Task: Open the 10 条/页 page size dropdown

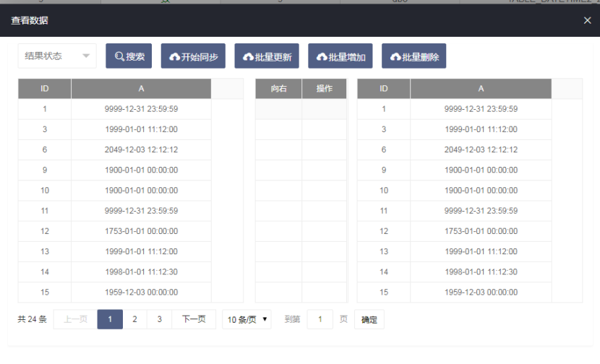Action: (x=247, y=319)
